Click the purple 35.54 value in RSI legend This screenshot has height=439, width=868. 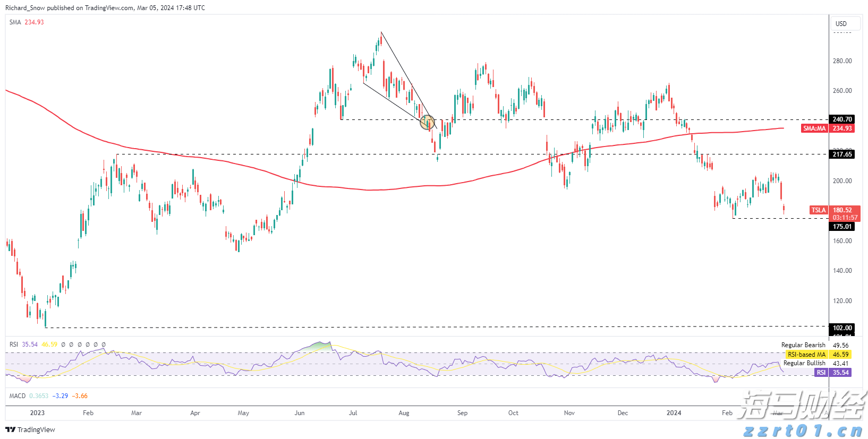point(30,345)
